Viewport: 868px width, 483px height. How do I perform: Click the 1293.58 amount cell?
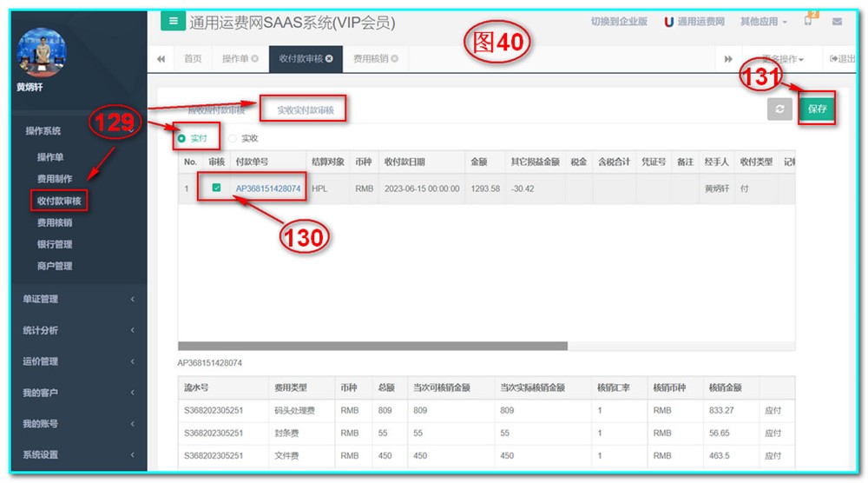point(485,189)
